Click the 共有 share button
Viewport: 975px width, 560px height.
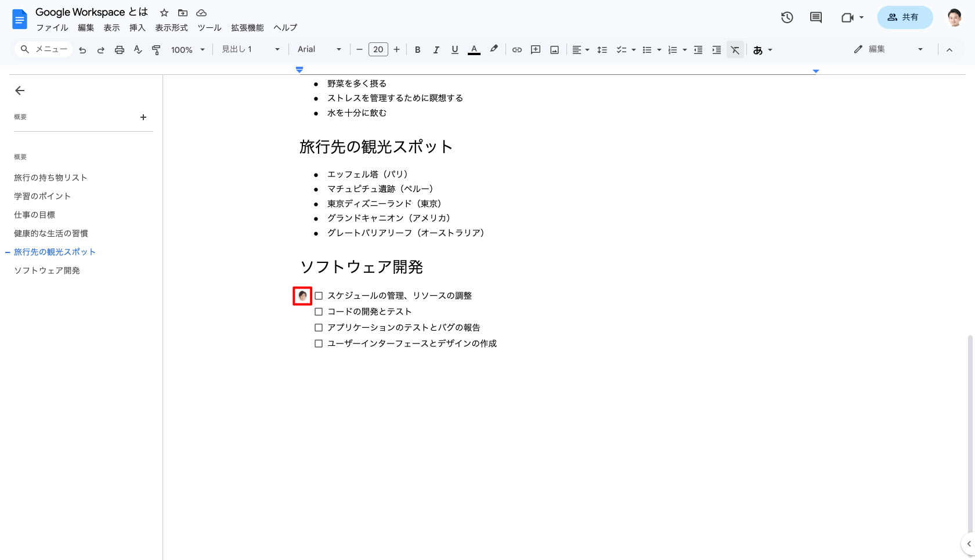pos(904,17)
